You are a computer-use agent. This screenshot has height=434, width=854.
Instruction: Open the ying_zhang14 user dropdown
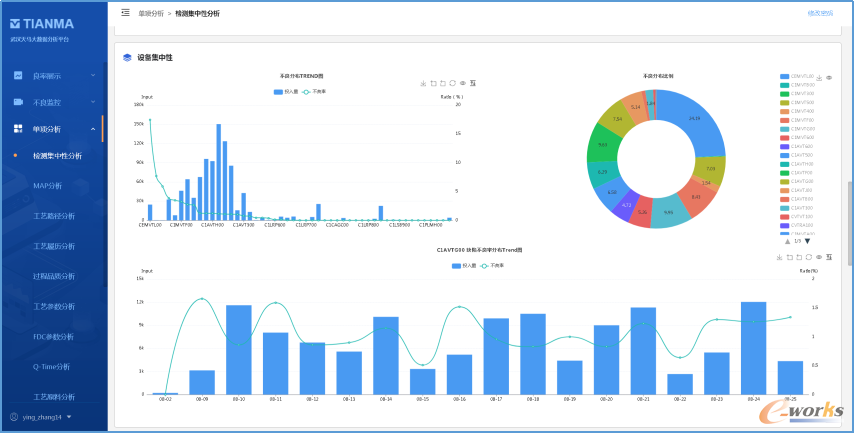coord(41,417)
